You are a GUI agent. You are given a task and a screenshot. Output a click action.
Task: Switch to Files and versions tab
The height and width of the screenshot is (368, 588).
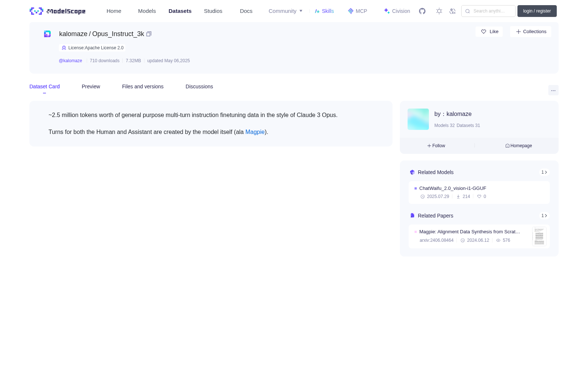tap(143, 86)
